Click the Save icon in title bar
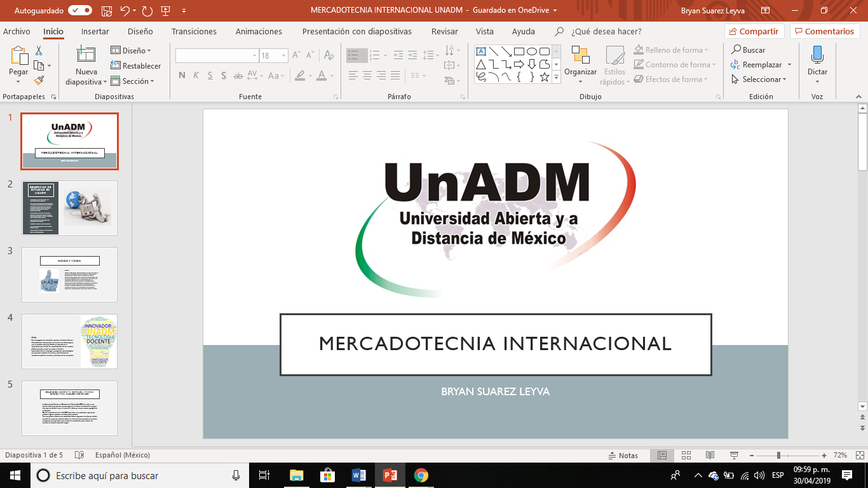868x488 pixels. click(x=107, y=11)
